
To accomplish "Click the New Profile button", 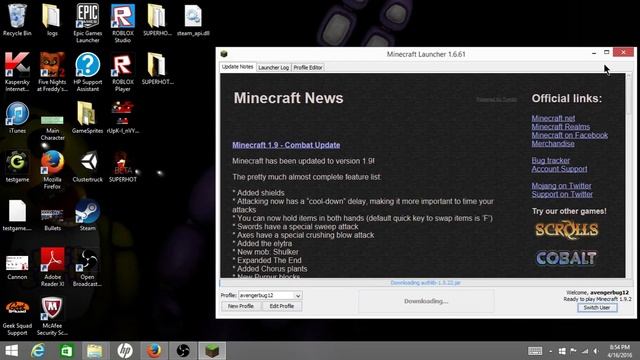I will pos(241,306).
